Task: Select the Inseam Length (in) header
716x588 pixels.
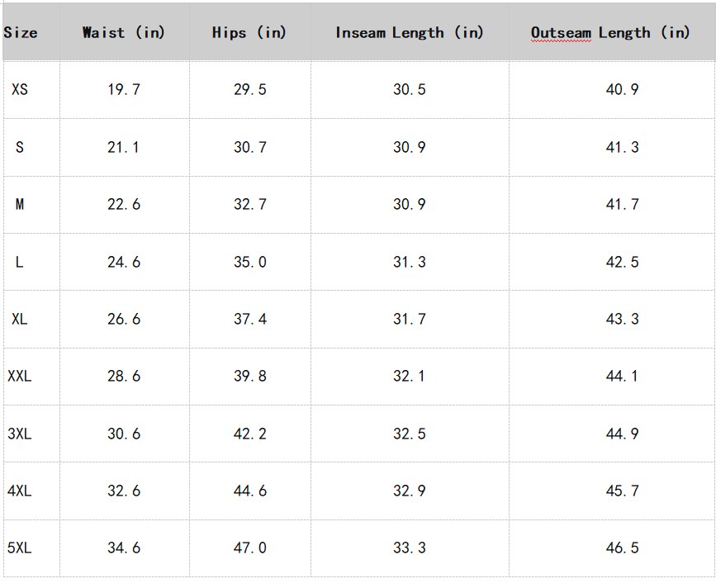Action: (x=410, y=33)
